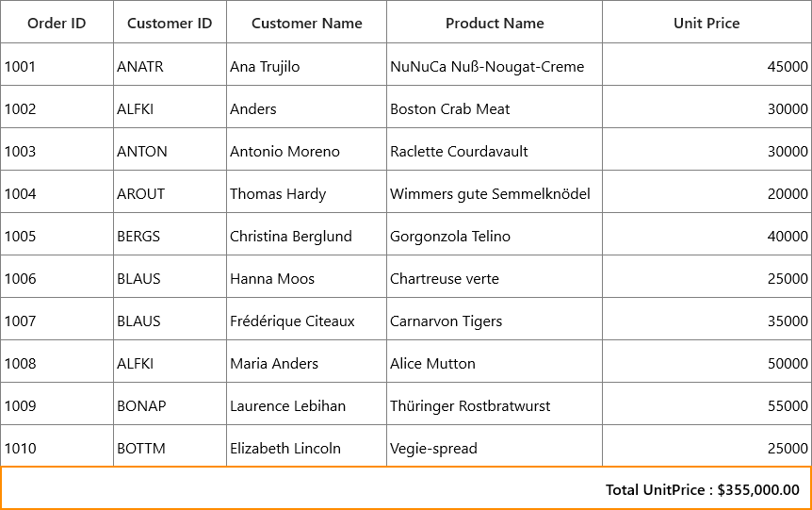Select the Order ID column header
Viewport: 812px width, 510px height.
pos(57,22)
